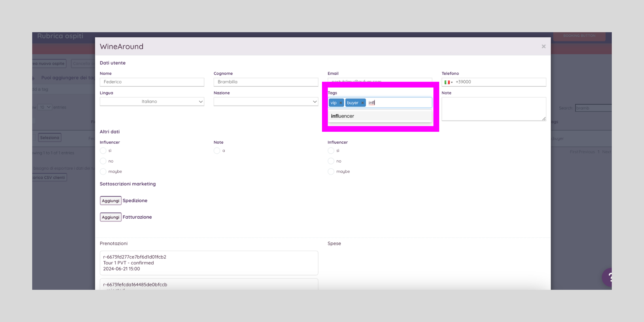This screenshot has height=322, width=644.
Task: Select first Influencer option sì
Action: [103, 151]
